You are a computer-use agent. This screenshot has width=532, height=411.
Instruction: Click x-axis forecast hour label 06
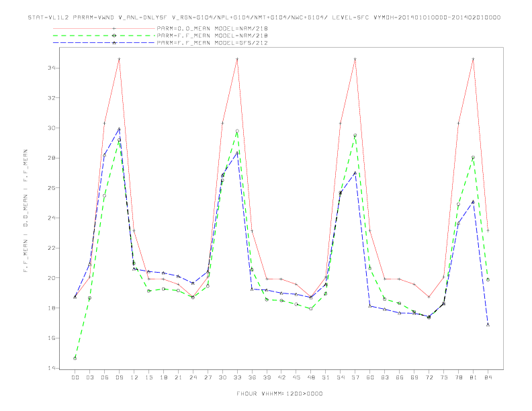[105, 377]
